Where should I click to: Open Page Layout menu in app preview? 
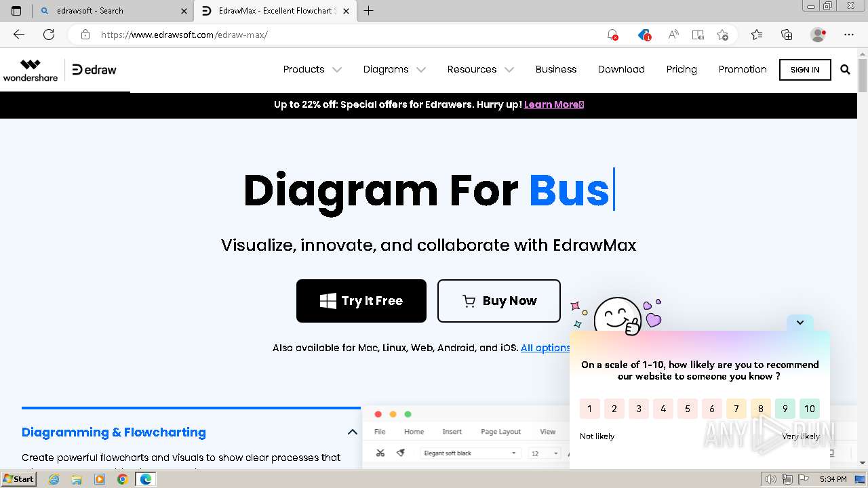tap(500, 432)
